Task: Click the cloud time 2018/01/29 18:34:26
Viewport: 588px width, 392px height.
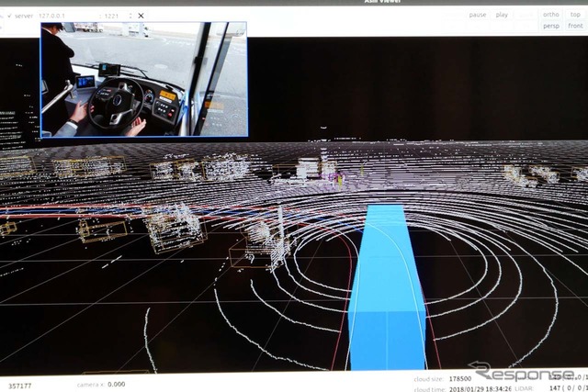Action: [481, 389]
